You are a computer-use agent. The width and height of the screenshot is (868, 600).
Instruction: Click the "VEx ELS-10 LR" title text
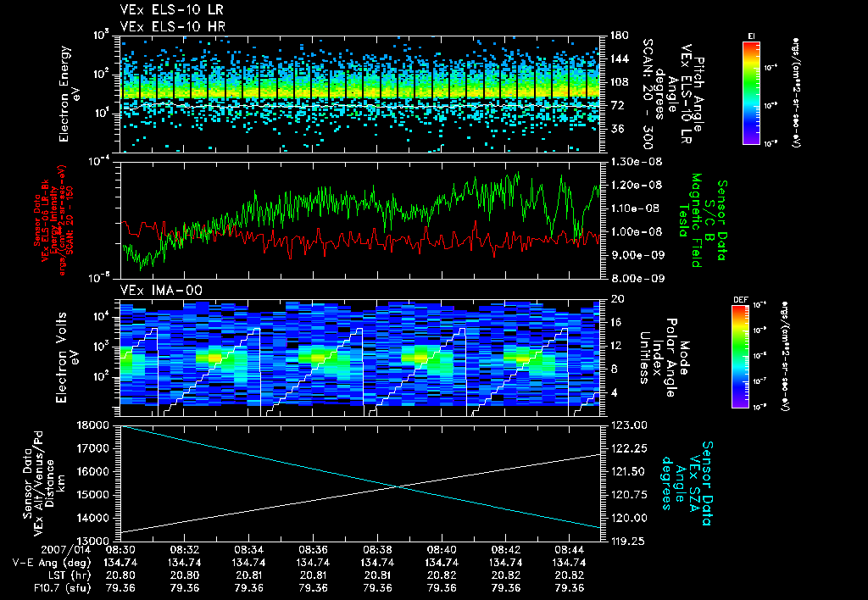(x=172, y=10)
